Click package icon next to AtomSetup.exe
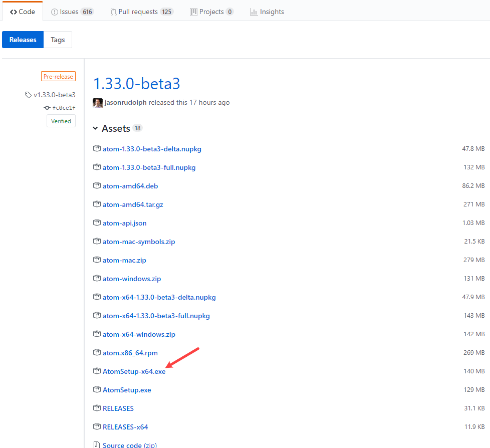 click(x=97, y=389)
